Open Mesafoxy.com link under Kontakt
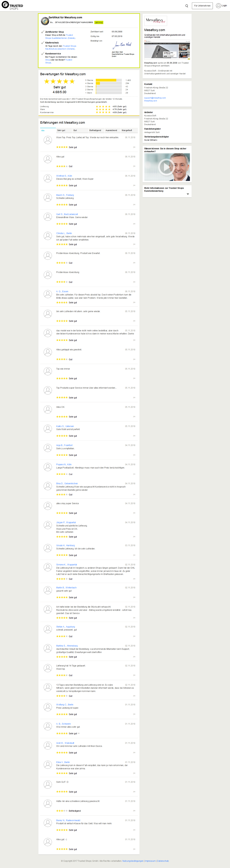The image size is (230, 868). [151, 101]
